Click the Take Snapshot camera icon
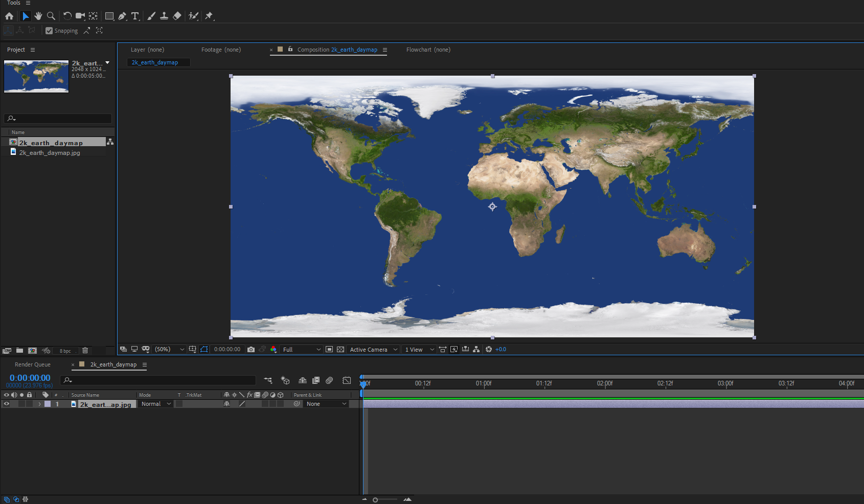 (x=251, y=350)
